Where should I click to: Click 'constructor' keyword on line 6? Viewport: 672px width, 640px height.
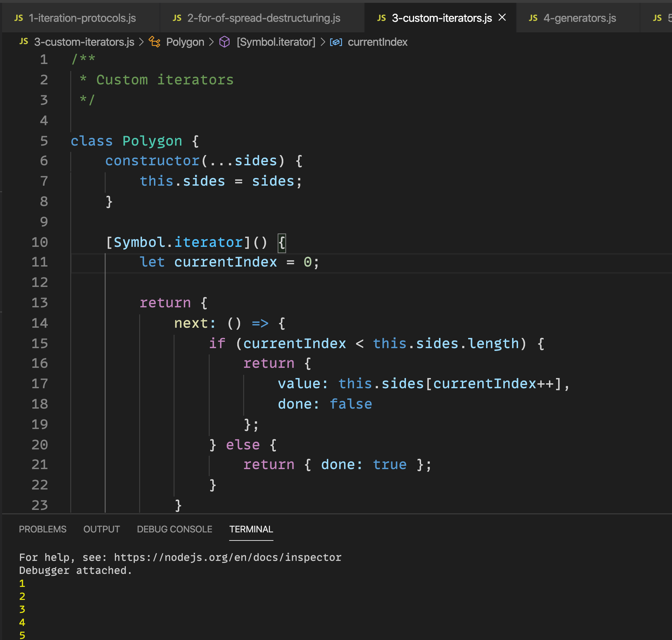[152, 161]
